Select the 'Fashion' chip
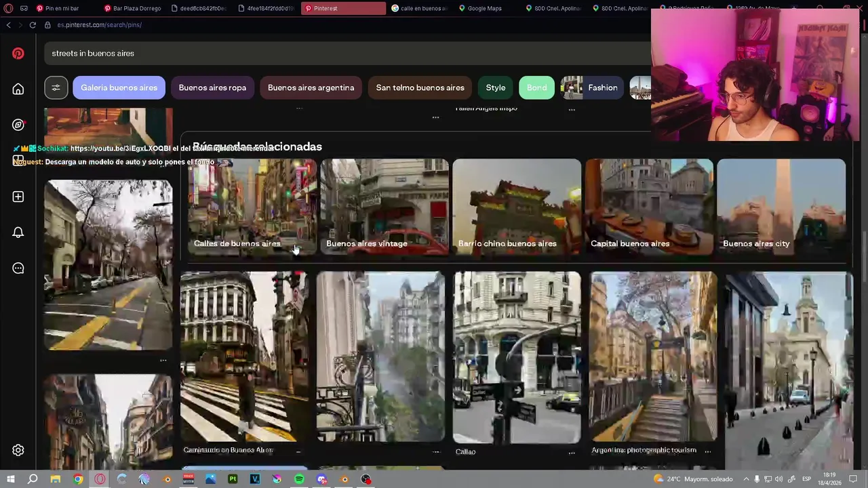The height and width of the screenshot is (488, 868). [x=592, y=87]
